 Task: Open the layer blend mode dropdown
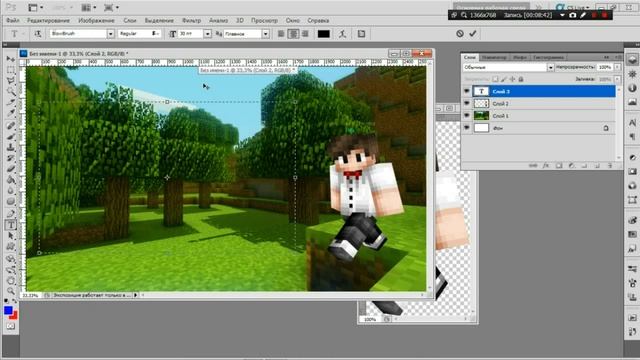(x=550, y=67)
